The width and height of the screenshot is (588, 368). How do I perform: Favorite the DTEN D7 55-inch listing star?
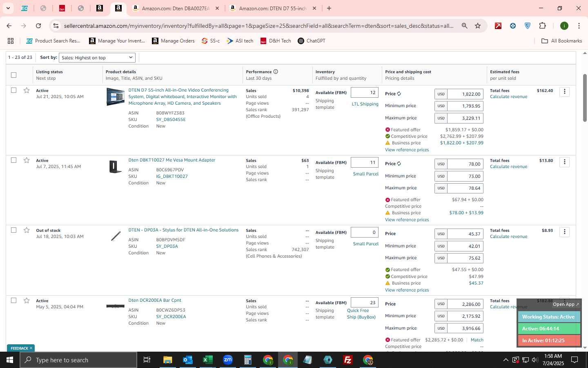[27, 90]
